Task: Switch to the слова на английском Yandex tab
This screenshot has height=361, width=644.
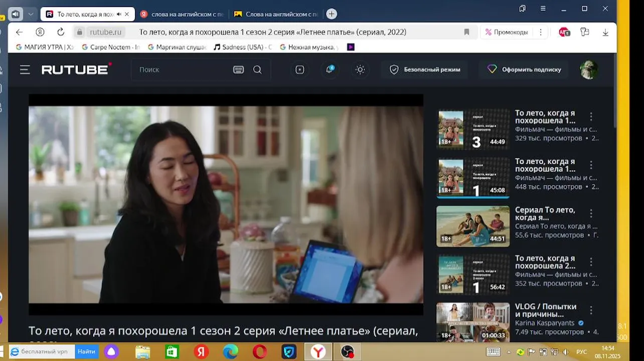Action: (182, 14)
